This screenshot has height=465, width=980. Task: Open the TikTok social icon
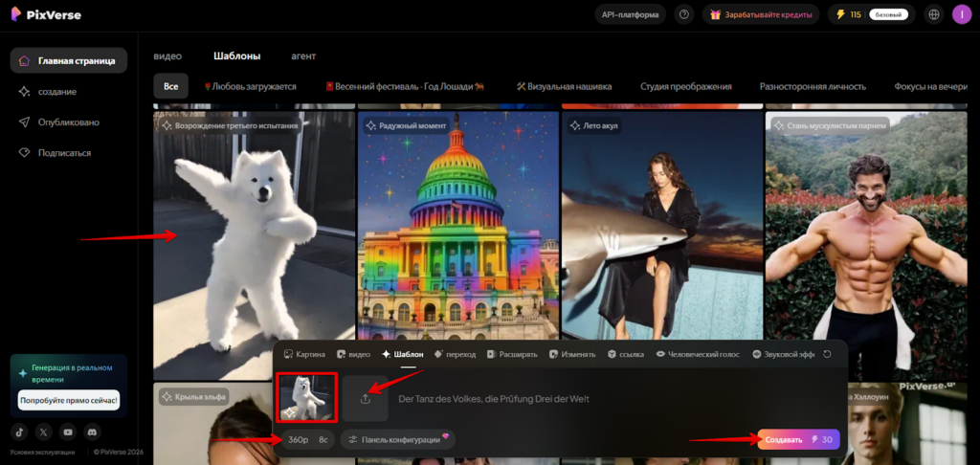pos(19,432)
